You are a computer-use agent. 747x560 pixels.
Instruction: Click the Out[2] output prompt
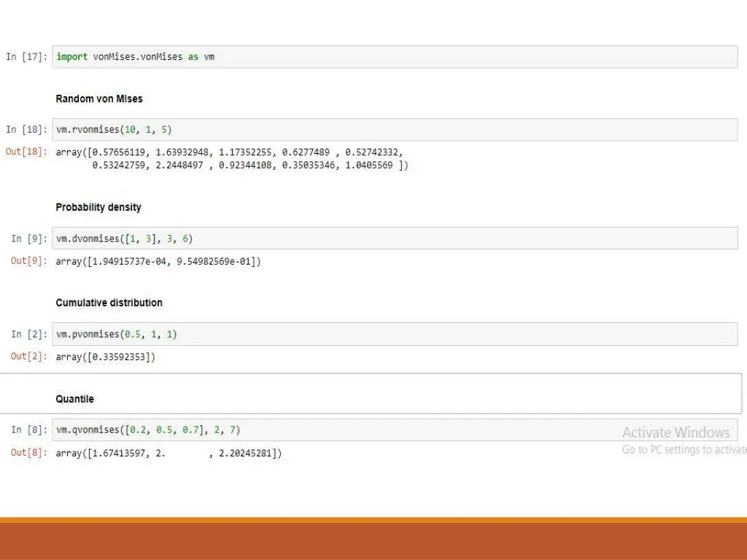(x=29, y=357)
